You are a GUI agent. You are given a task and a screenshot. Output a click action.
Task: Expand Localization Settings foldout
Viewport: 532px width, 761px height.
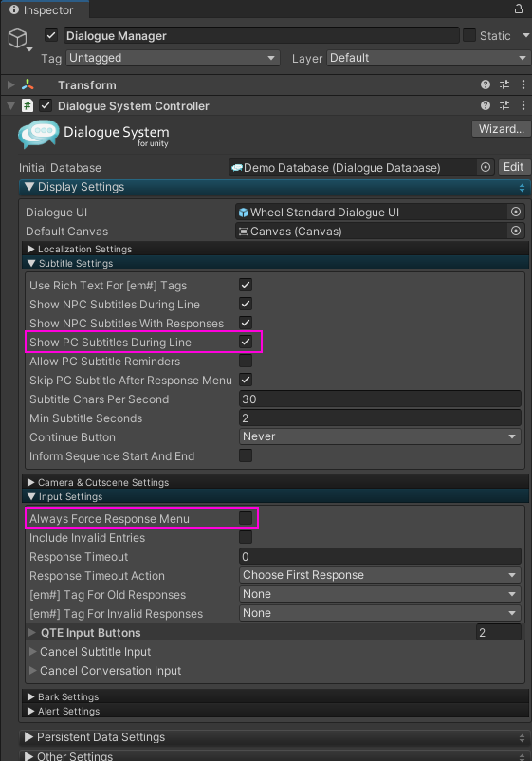[31, 249]
